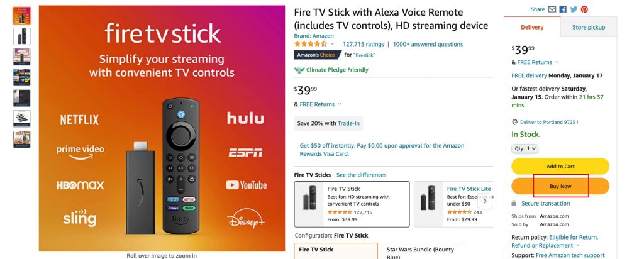Share on Twitter bird icon
This screenshot has width=644, height=259.
coord(574,9)
